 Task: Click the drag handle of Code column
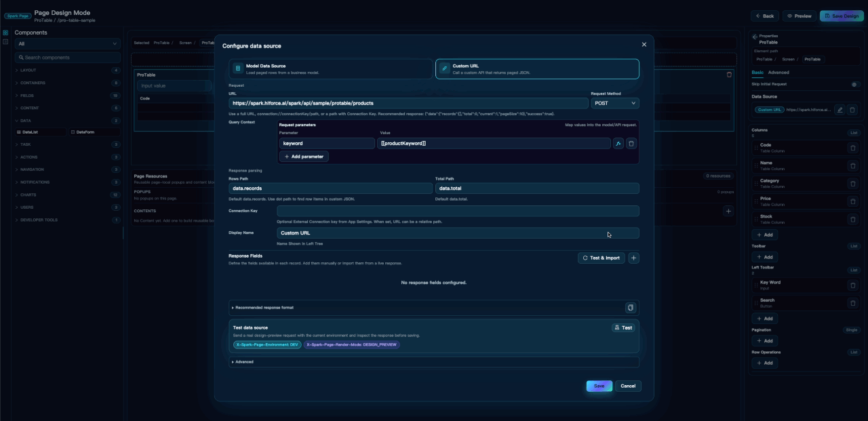[x=756, y=148]
